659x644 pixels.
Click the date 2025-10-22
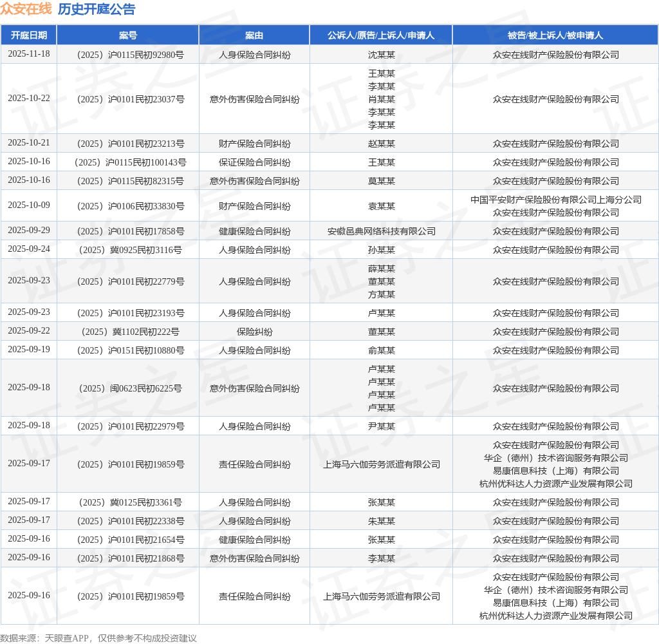pyautogui.click(x=28, y=98)
